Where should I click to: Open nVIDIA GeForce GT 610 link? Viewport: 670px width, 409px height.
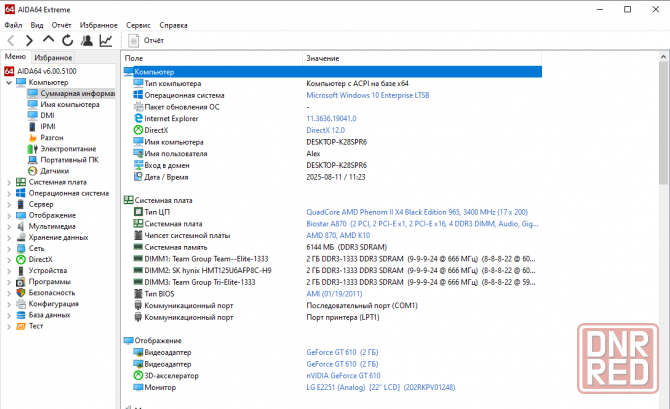coord(343,376)
